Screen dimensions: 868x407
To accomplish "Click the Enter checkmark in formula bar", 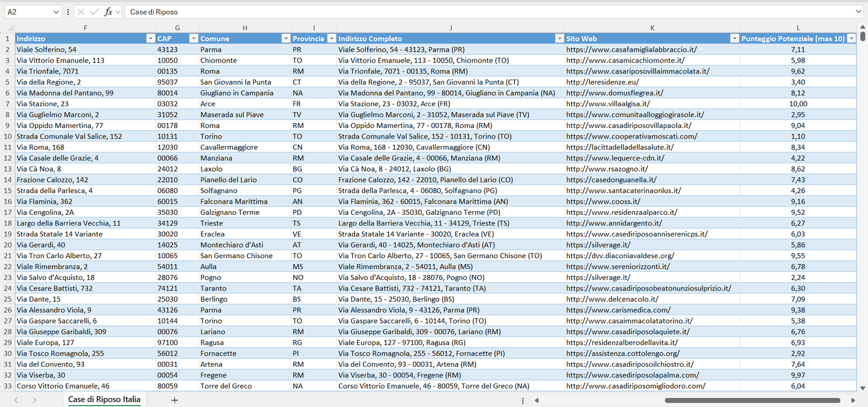I will (x=94, y=12).
